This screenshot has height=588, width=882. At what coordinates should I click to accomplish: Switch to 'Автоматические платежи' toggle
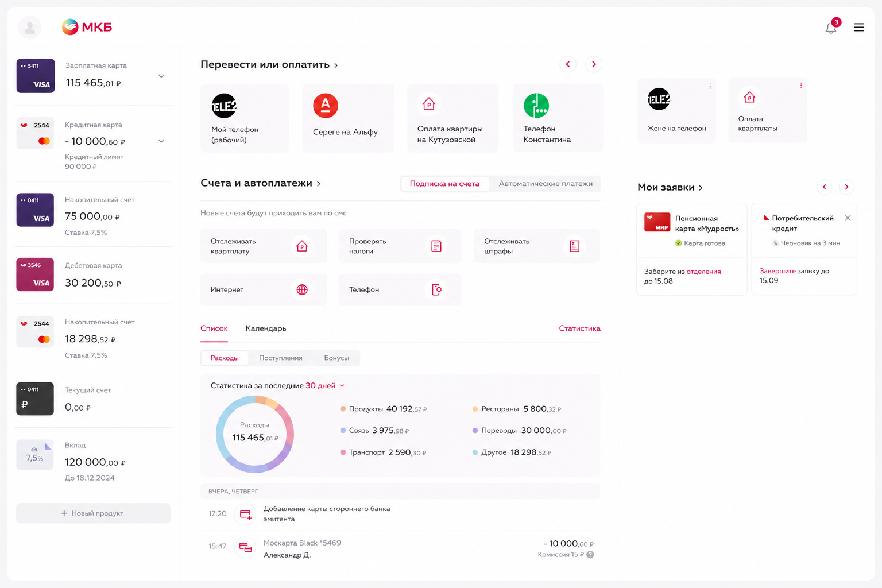[546, 184]
